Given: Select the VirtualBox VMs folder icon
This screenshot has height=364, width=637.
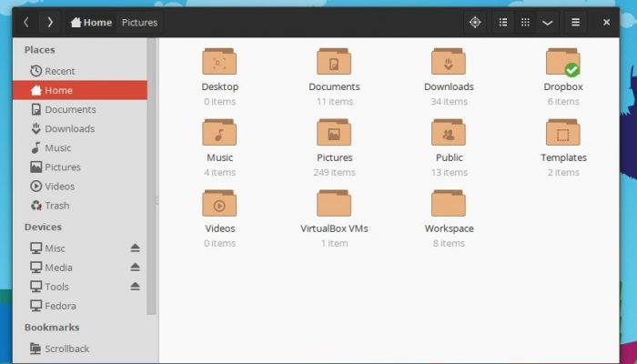Looking at the screenshot, I should tap(334, 203).
